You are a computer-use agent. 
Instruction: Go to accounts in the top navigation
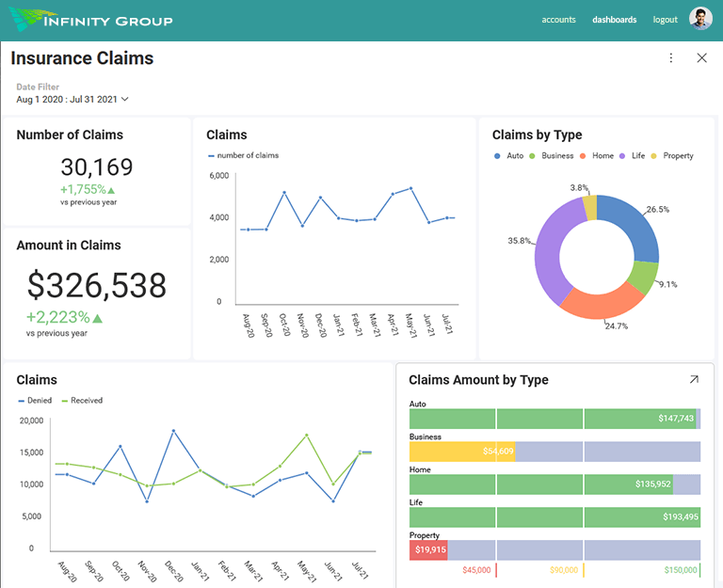(558, 20)
